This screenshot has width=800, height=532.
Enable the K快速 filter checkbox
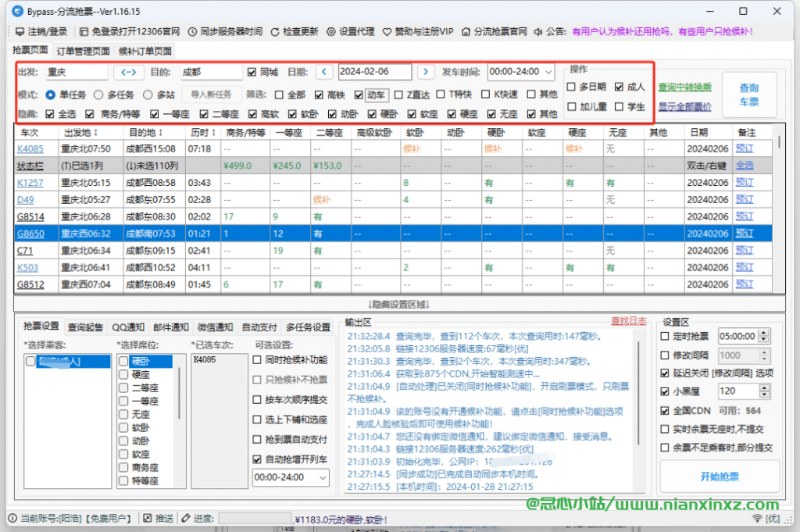[x=486, y=95]
